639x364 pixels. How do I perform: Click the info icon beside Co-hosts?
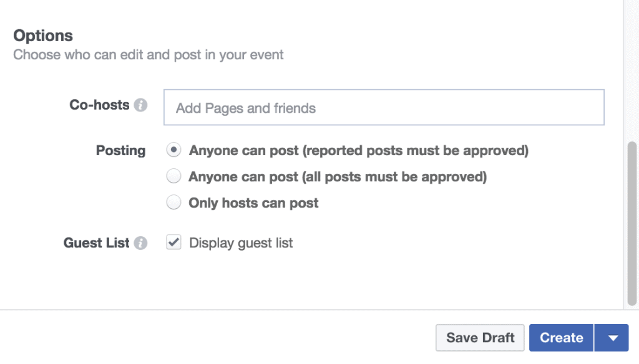[x=140, y=105]
